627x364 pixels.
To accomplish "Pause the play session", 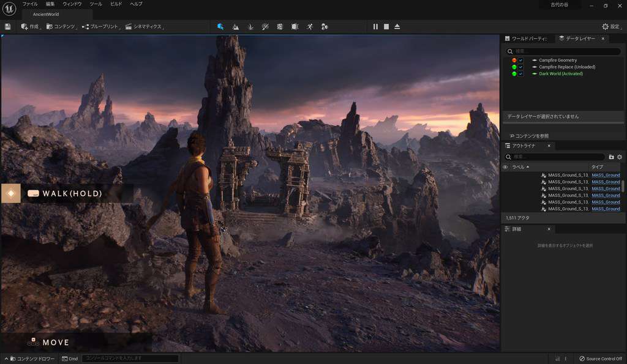I will point(375,27).
